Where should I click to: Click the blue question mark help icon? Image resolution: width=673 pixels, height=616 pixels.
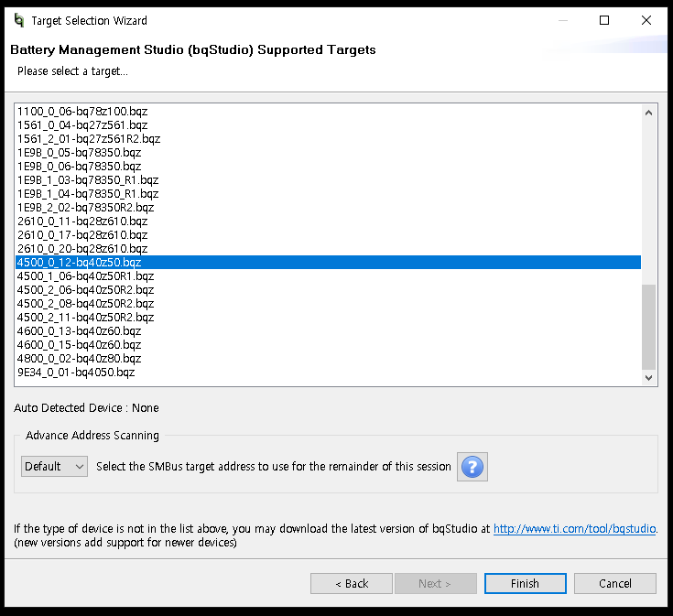click(472, 467)
